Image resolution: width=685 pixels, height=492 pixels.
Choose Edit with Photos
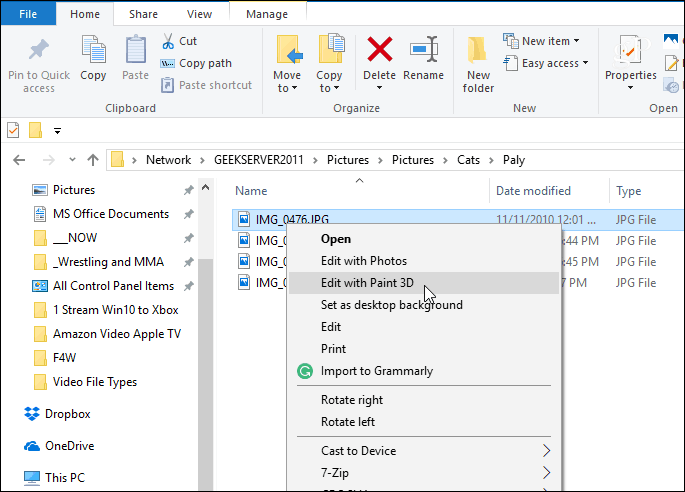tap(424, 261)
